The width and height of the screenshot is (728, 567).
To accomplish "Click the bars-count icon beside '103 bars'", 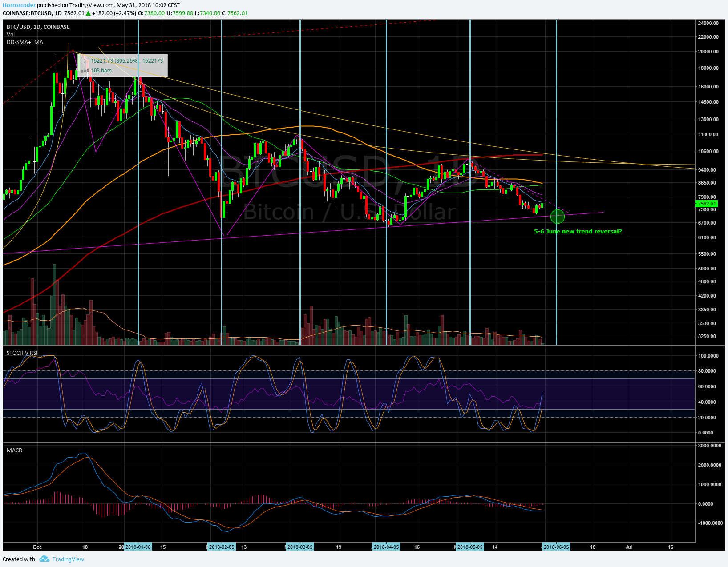I will (85, 71).
